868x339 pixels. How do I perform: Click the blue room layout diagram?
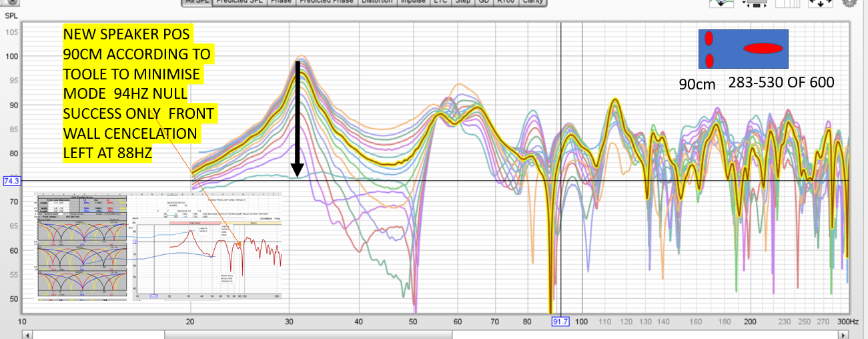pyautogui.click(x=743, y=49)
